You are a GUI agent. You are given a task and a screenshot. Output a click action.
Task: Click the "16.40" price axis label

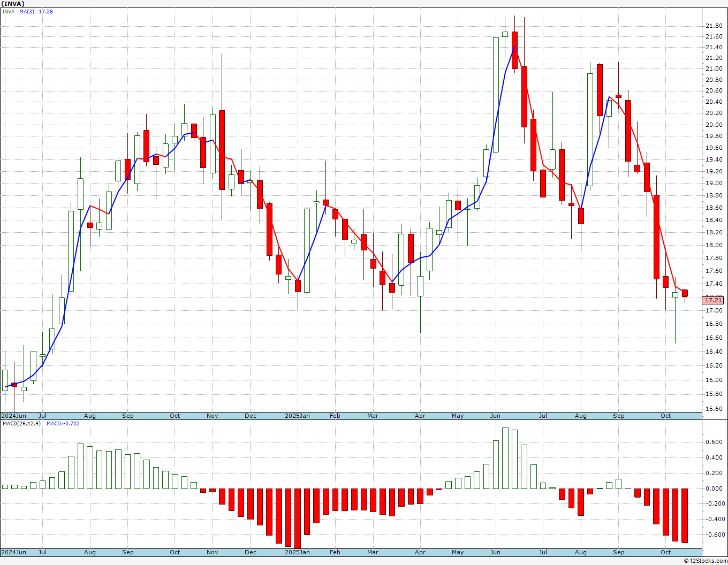pyautogui.click(x=714, y=352)
